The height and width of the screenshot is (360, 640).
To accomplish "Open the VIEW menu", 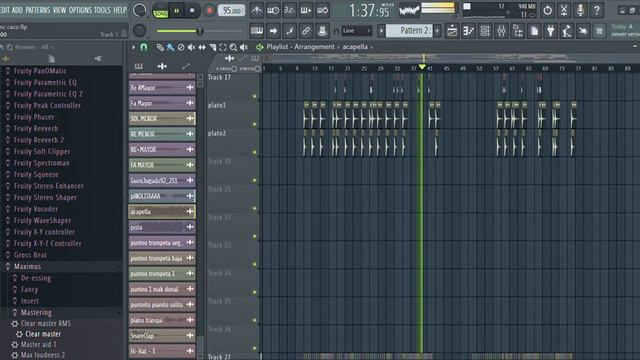I will (59, 10).
